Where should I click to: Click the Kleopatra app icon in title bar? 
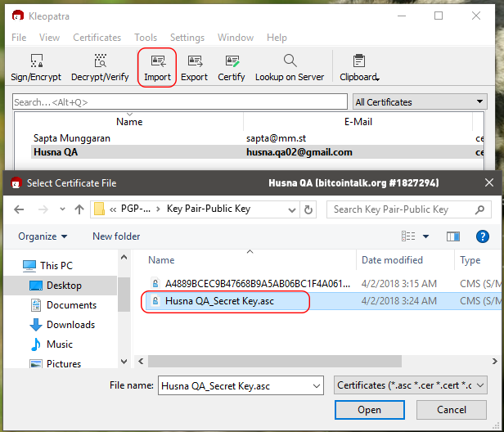18,16
